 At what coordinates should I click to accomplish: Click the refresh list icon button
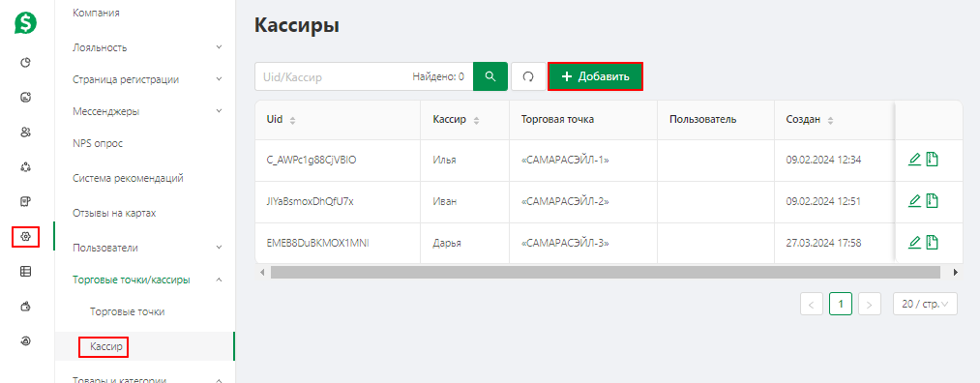pyautogui.click(x=528, y=76)
